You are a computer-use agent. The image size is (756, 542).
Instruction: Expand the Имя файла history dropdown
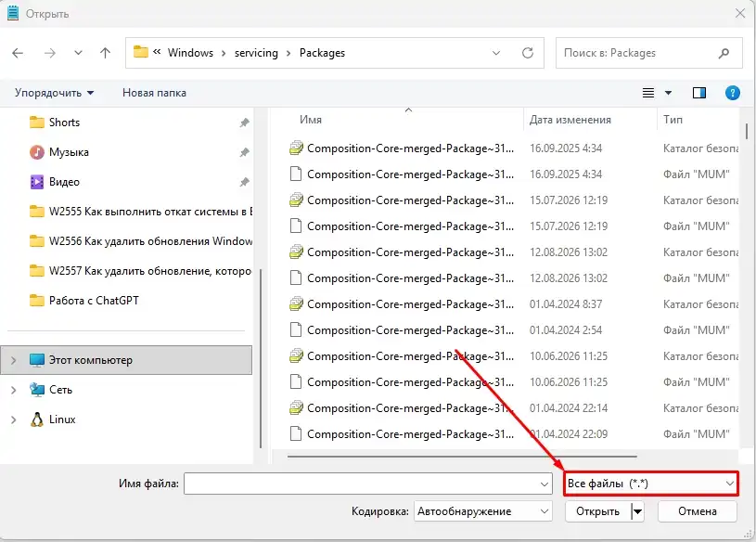tap(545, 484)
